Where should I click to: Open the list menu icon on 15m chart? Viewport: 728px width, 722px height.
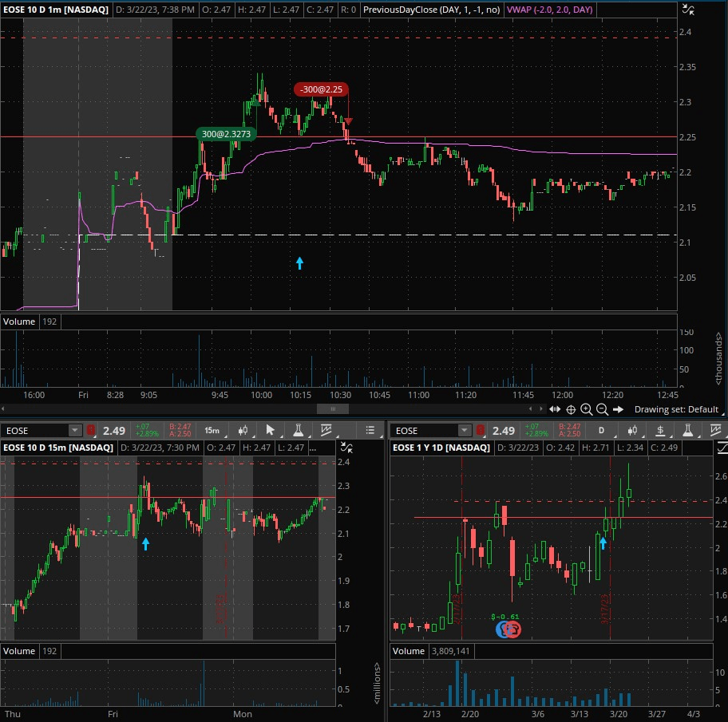(x=370, y=430)
